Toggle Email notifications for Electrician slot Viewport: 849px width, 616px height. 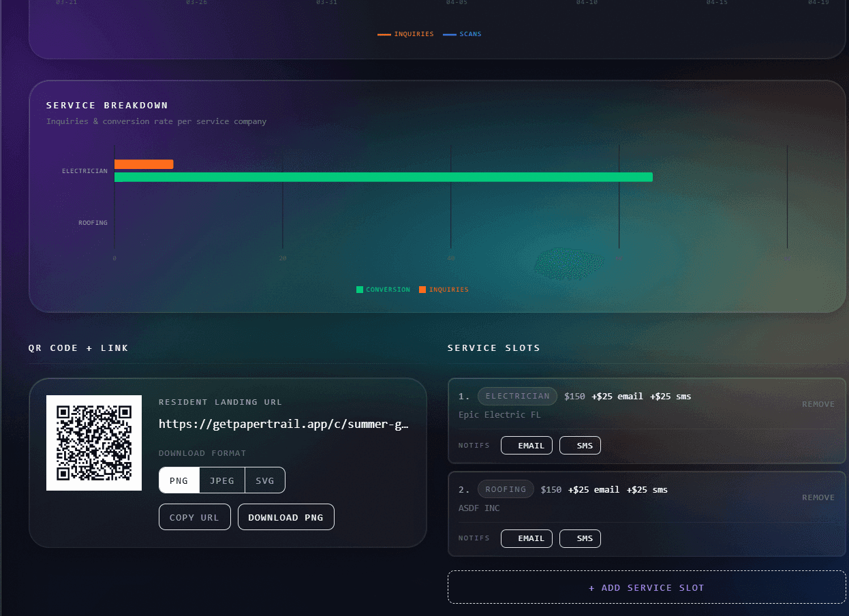pos(527,446)
